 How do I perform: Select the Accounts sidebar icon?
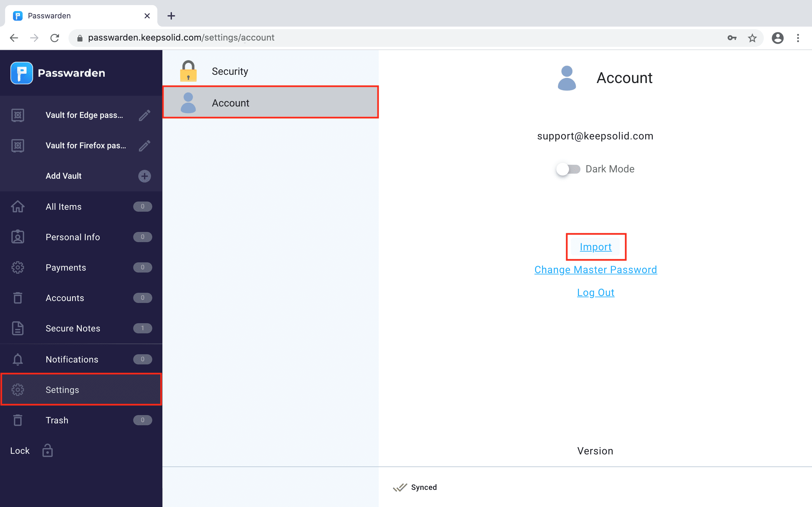tap(17, 298)
